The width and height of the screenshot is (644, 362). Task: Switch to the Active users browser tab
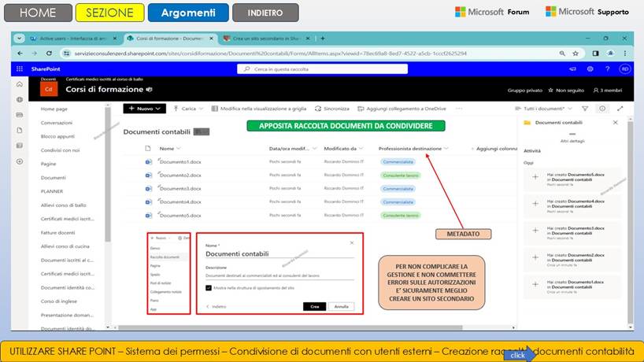(73, 39)
